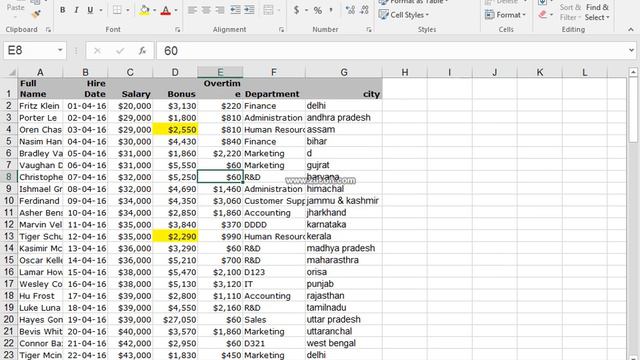
Task: Select column K header
Action: (540, 72)
